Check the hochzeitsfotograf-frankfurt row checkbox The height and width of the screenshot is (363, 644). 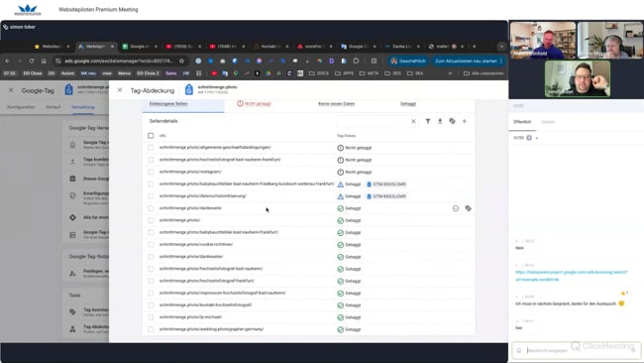pyautogui.click(x=151, y=281)
